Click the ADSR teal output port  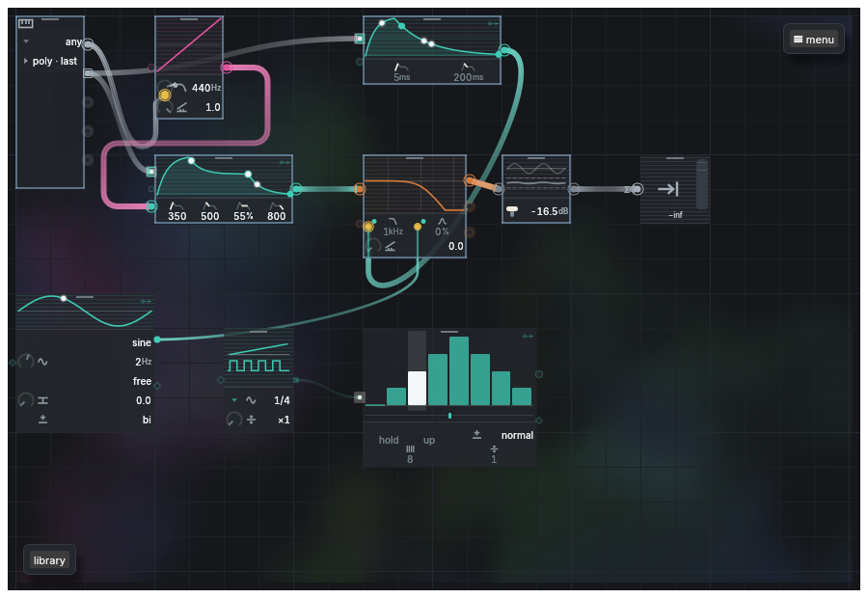tap(296, 189)
